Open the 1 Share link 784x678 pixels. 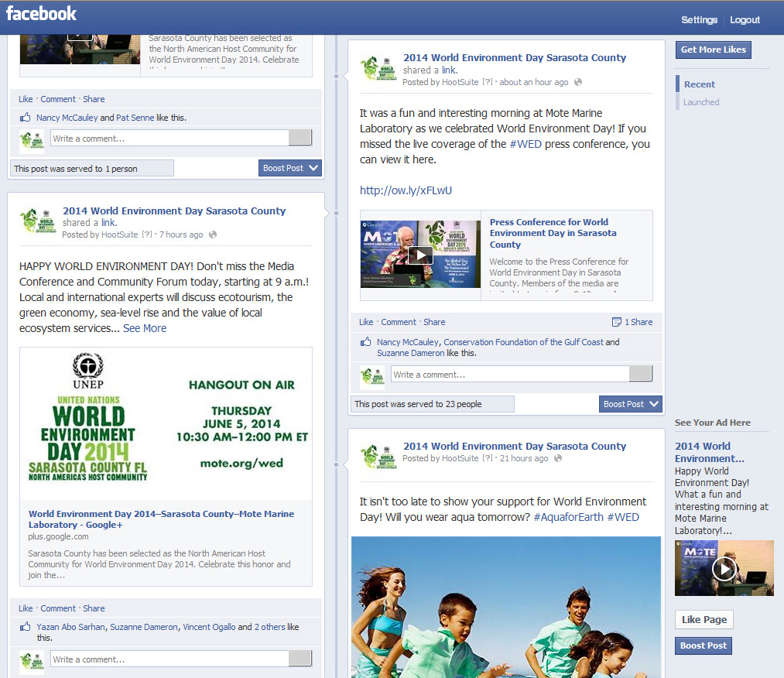(x=638, y=322)
